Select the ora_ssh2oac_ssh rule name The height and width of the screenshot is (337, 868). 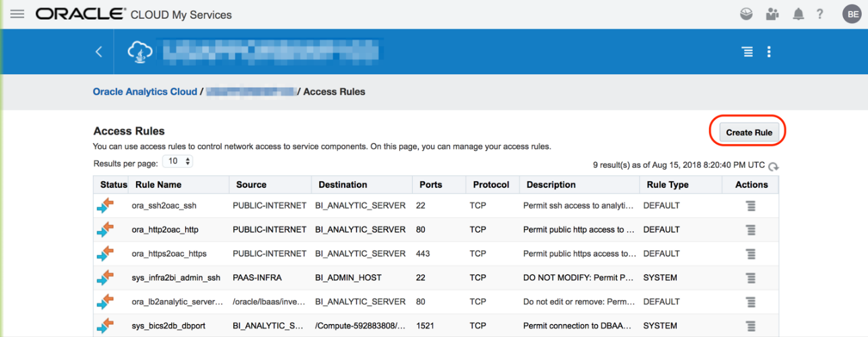(x=164, y=206)
